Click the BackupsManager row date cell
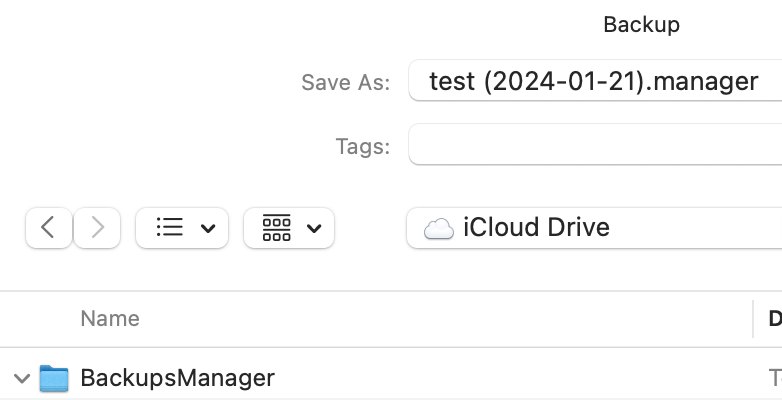Image resolution: width=782 pixels, height=400 pixels. pos(775,379)
